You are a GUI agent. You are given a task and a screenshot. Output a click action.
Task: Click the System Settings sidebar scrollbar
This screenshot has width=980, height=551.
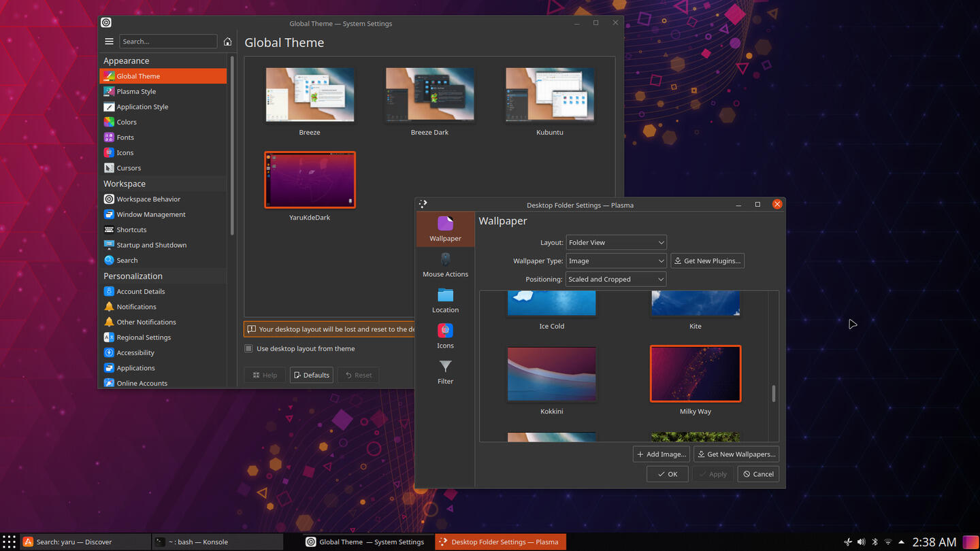coord(232,145)
